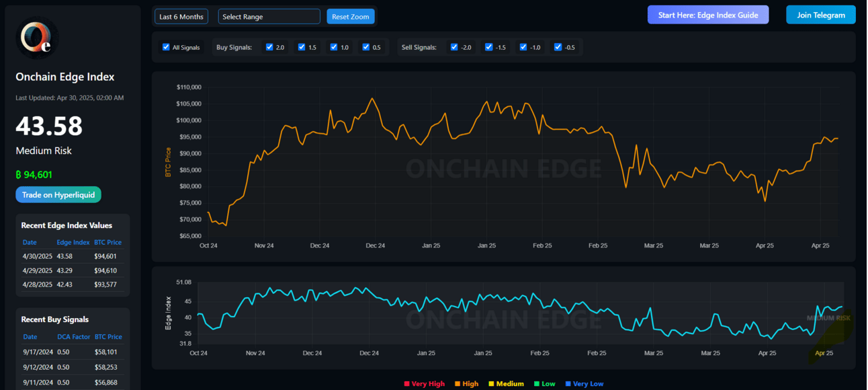Click the Recent Buy Signals heading
The width and height of the screenshot is (868, 390).
pos(55,319)
